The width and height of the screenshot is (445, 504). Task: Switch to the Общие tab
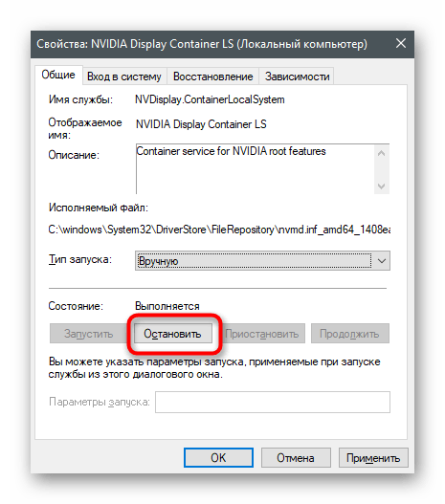tap(58, 75)
